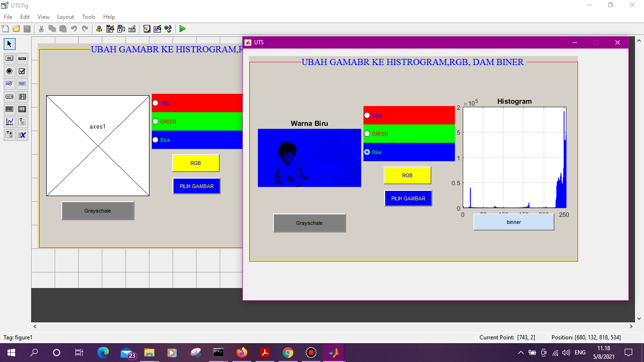Click the Warna Biru blue image
This screenshot has width=644, height=362.
click(x=309, y=158)
